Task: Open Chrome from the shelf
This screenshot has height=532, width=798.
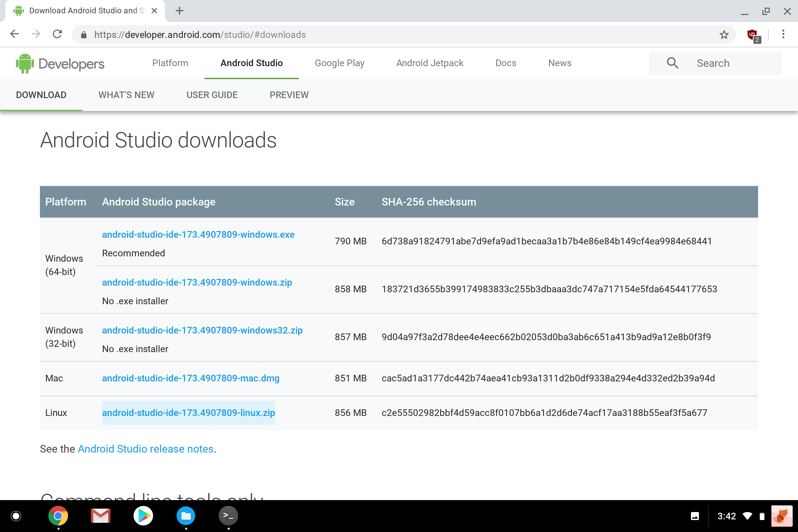Action: (59, 516)
